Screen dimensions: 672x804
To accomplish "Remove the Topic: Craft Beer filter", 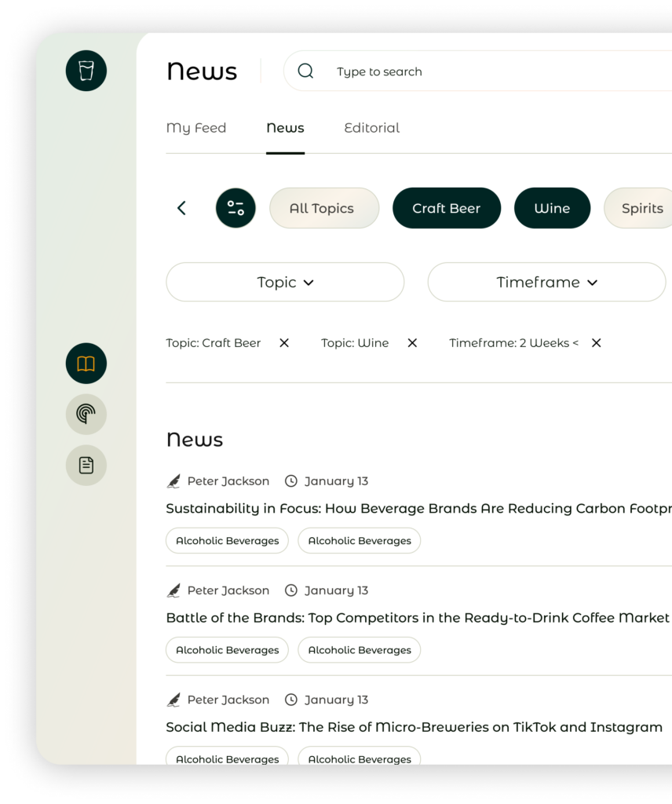I will (284, 343).
